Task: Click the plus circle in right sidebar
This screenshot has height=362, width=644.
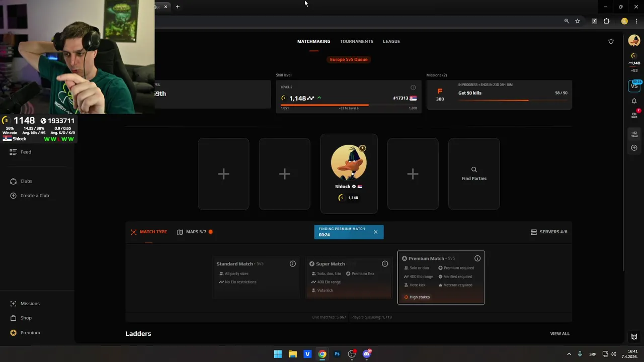Action: click(x=634, y=148)
